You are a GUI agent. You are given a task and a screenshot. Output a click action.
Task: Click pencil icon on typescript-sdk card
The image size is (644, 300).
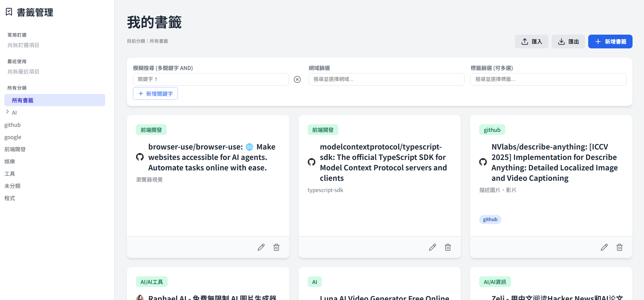point(432,247)
